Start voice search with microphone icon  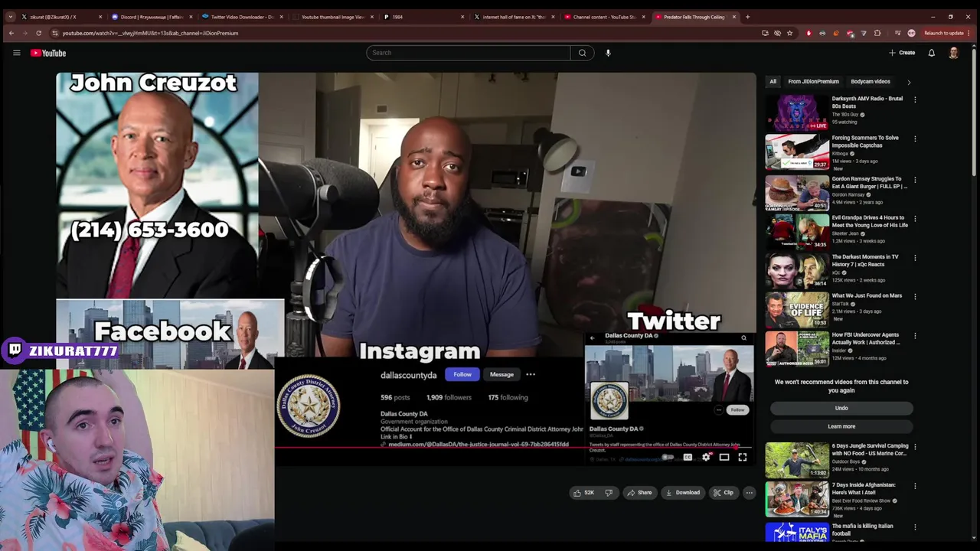[x=608, y=53]
